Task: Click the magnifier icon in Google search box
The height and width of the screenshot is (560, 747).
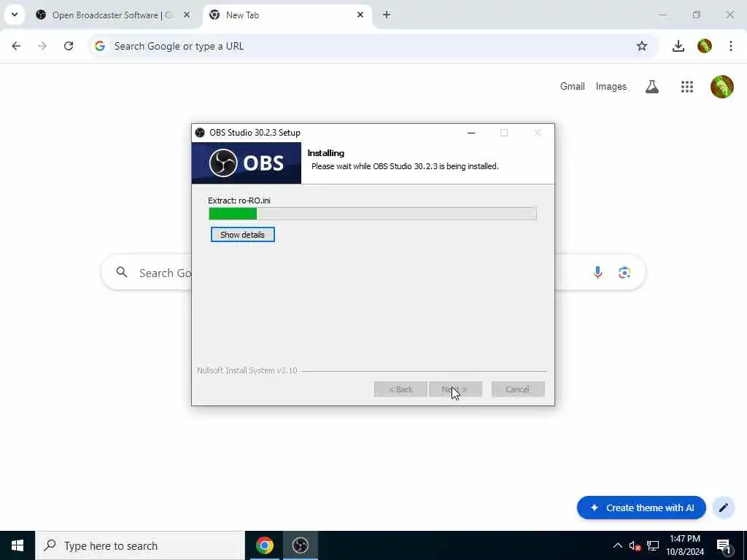Action: tap(122, 273)
